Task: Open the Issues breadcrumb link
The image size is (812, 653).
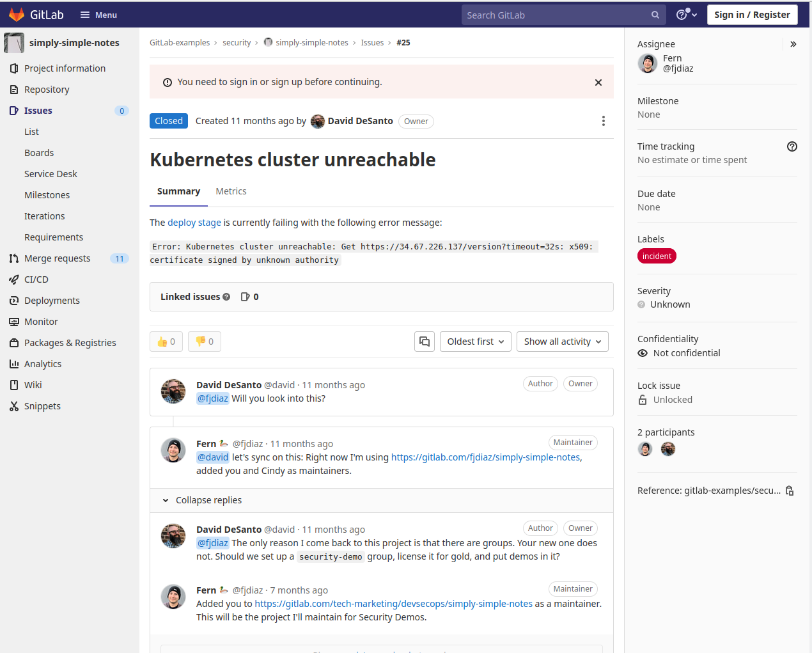Action: pos(372,43)
